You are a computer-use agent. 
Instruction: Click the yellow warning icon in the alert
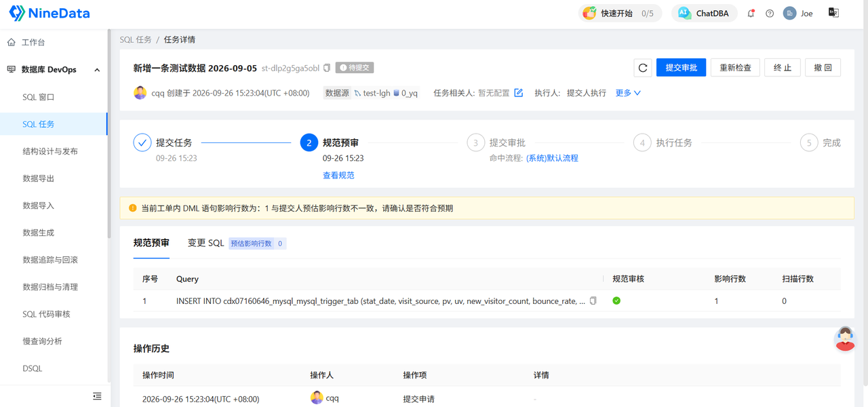[133, 208]
